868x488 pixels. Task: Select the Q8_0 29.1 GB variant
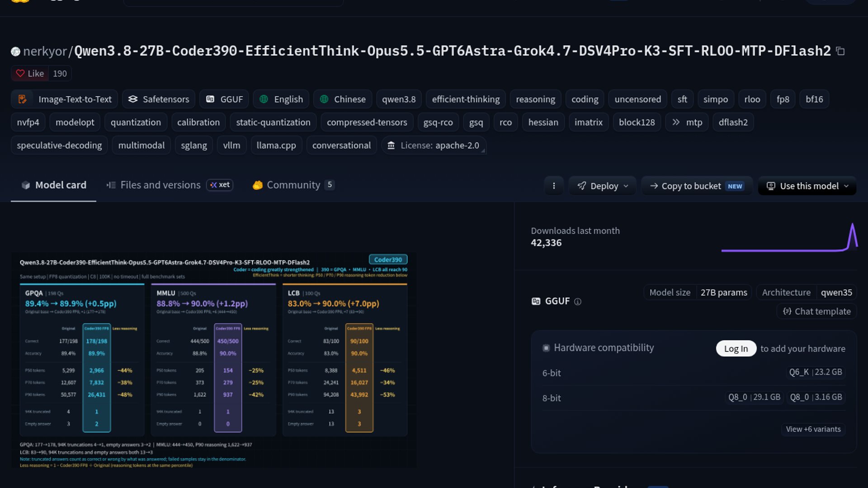(754, 397)
